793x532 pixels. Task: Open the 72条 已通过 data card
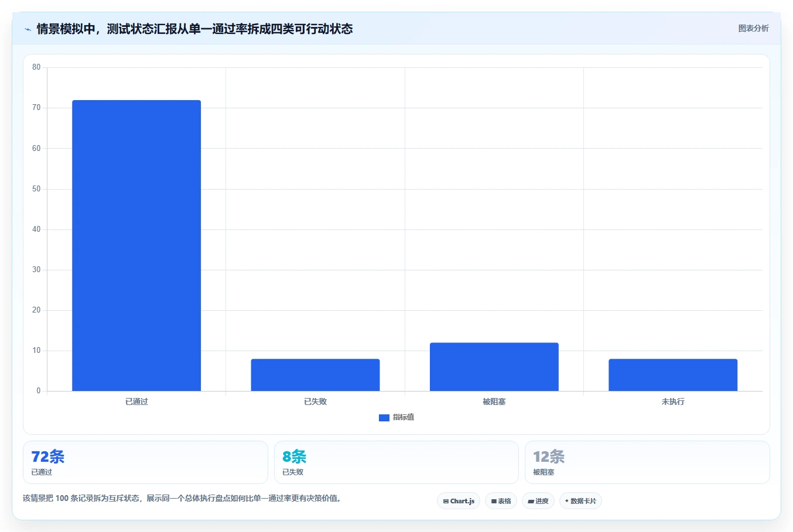[x=145, y=462]
